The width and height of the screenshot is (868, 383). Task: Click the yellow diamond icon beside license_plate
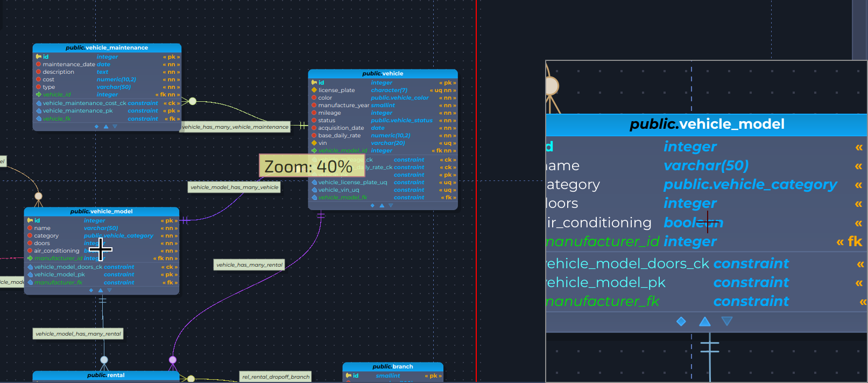coord(314,90)
